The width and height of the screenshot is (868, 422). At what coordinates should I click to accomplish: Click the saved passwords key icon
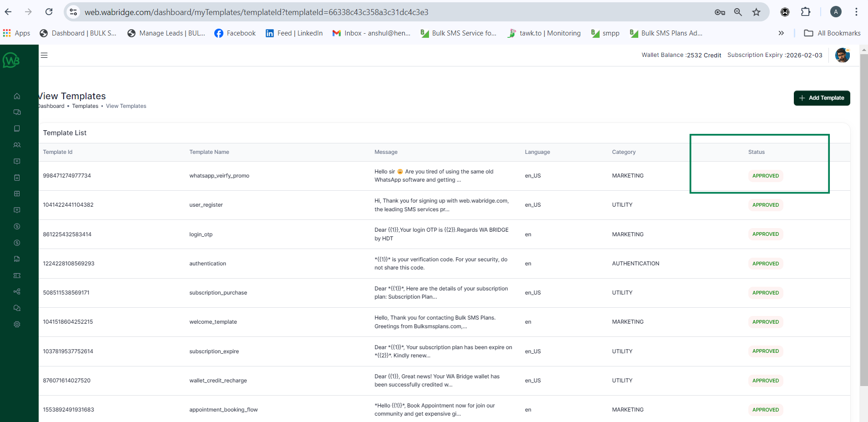point(720,12)
